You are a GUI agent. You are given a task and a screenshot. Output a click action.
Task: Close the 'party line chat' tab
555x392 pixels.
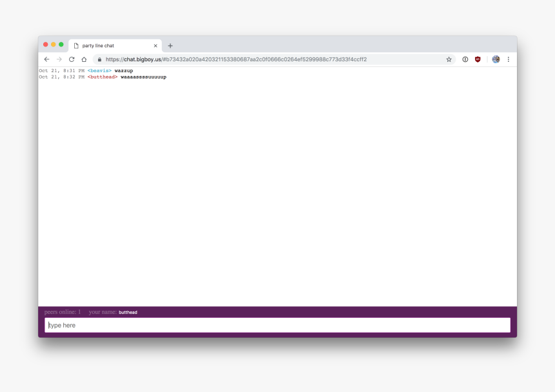point(155,46)
